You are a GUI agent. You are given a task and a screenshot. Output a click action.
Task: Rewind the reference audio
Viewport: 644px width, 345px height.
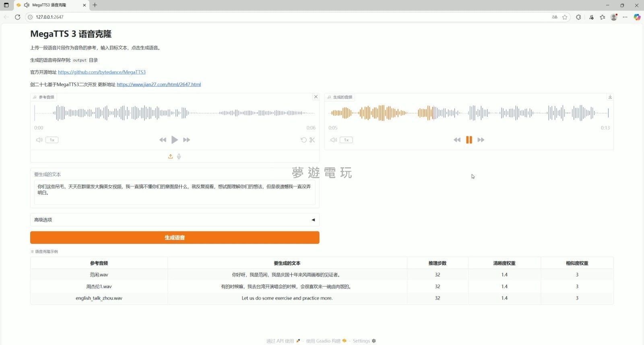163,140
